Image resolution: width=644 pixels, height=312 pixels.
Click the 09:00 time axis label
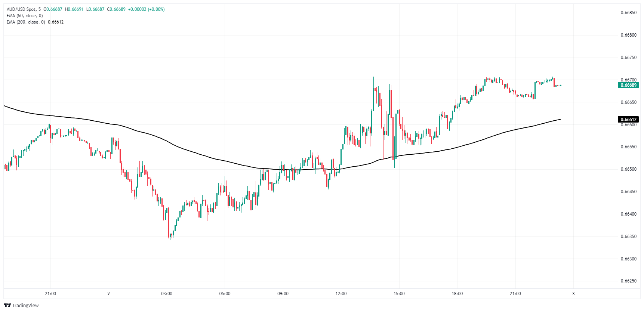(x=283, y=294)
